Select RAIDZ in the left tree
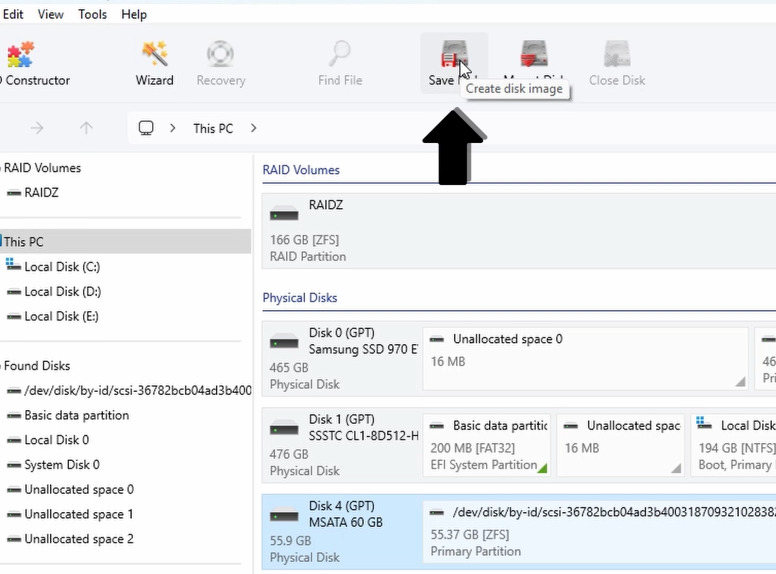The image size is (776, 574). 41,192
